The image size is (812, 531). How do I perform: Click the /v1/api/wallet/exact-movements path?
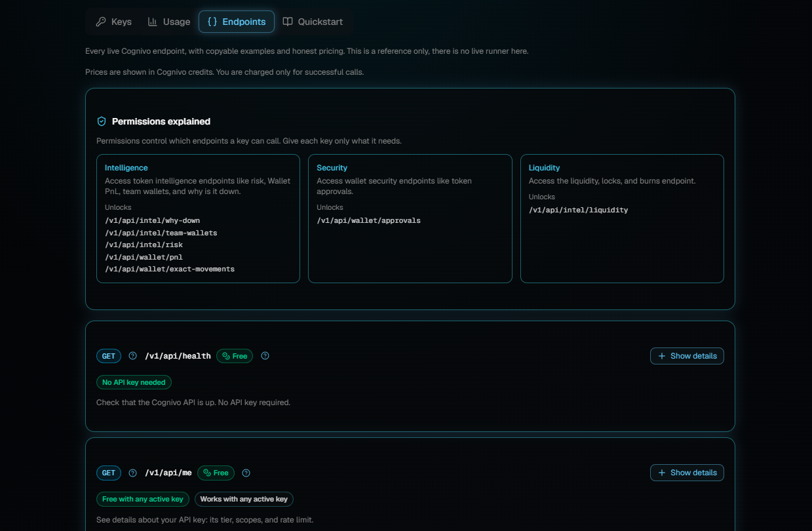pyautogui.click(x=170, y=269)
